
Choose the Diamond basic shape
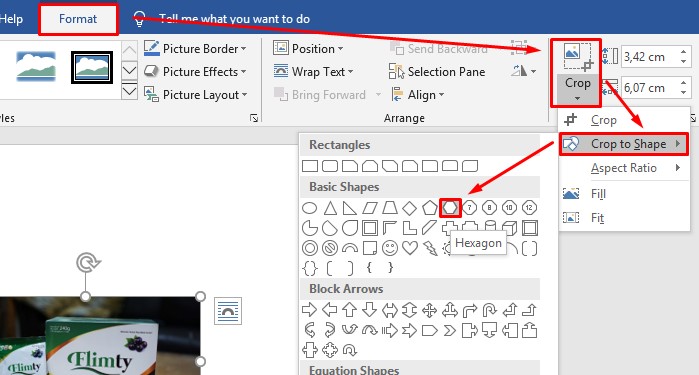(x=409, y=208)
